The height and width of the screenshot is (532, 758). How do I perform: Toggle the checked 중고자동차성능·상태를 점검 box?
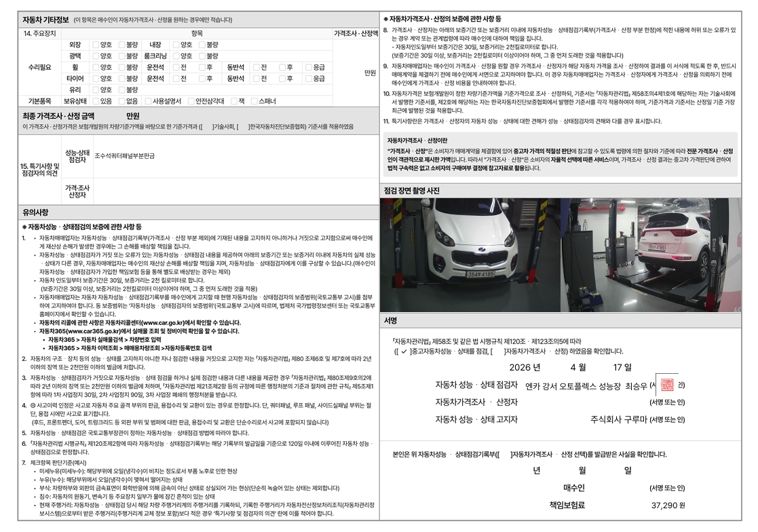tap(404, 351)
